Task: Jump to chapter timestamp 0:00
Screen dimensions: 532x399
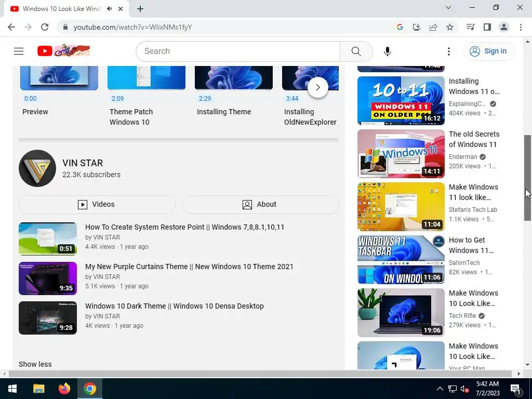Action: pos(30,99)
